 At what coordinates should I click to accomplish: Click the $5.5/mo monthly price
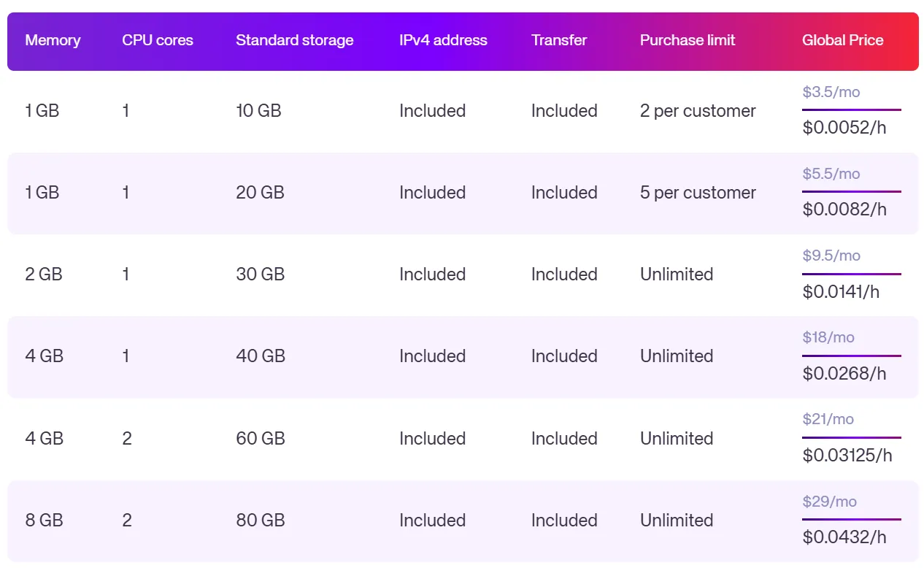click(831, 174)
